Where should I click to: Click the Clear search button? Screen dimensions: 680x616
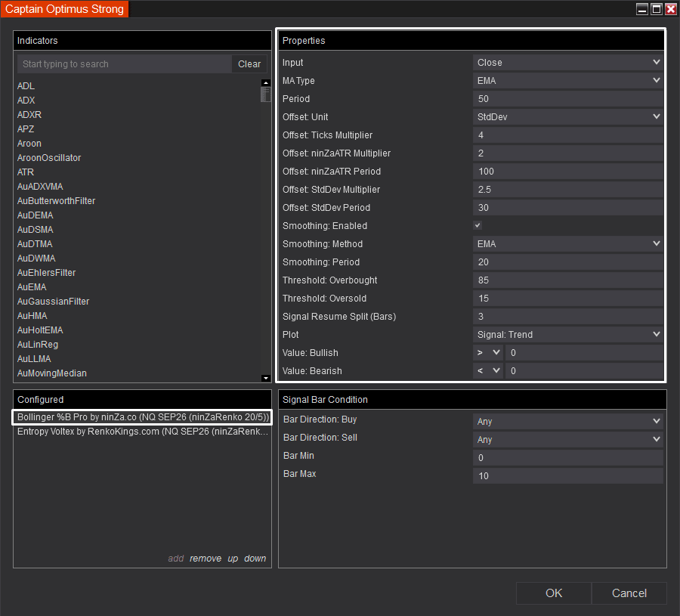pos(249,63)
